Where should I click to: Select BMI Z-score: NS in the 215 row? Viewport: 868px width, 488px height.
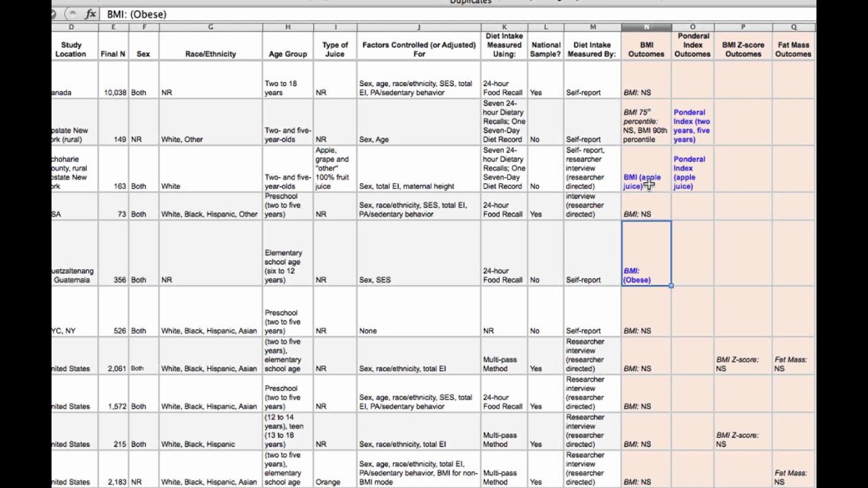[x=743, y=432]
